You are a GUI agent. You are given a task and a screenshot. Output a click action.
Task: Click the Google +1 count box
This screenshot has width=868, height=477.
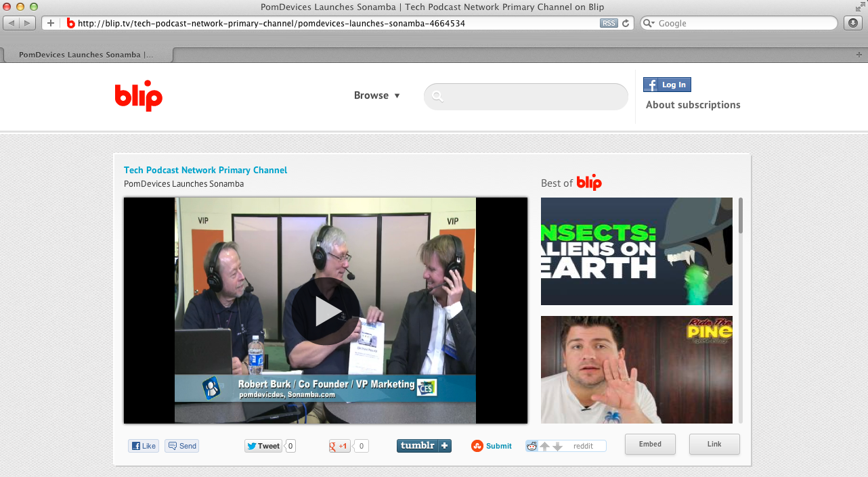(x=362, y=446)
